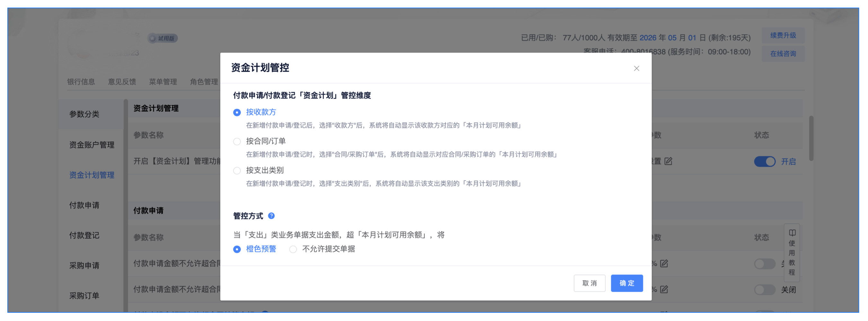Choose 不允许提交单据 control method
Screen dimensions: 868x321
pos(293,249)
